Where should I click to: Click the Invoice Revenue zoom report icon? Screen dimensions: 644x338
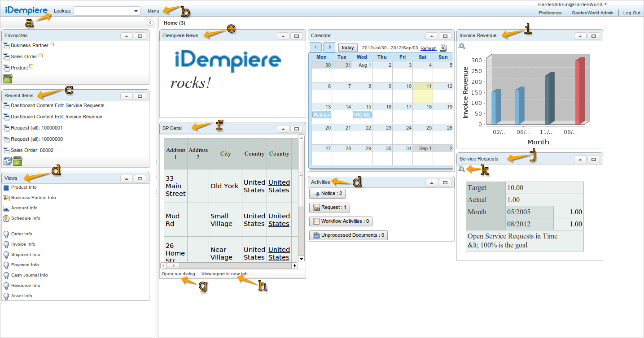tap(461, 45)
